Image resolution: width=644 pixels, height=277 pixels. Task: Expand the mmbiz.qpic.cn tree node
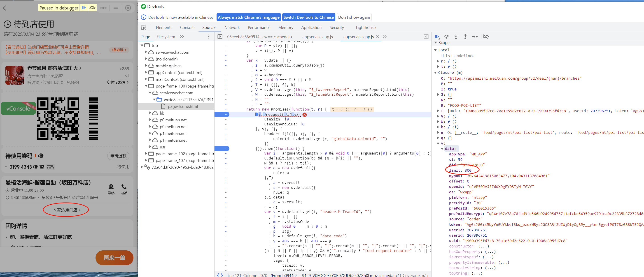click(x=146, y=66)
